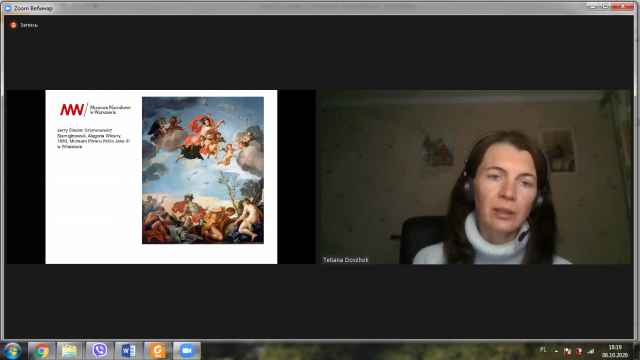Open the Windows Start menu orb
The height and width of the screenshot is (360, 640).
point(12,351)
